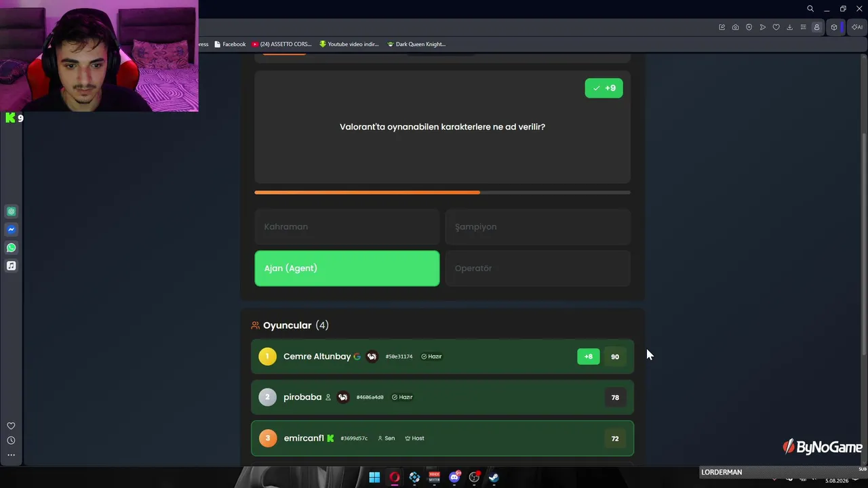Click the player name emircanf1
This screenshot has height=488, width=868.
(304, 439)
